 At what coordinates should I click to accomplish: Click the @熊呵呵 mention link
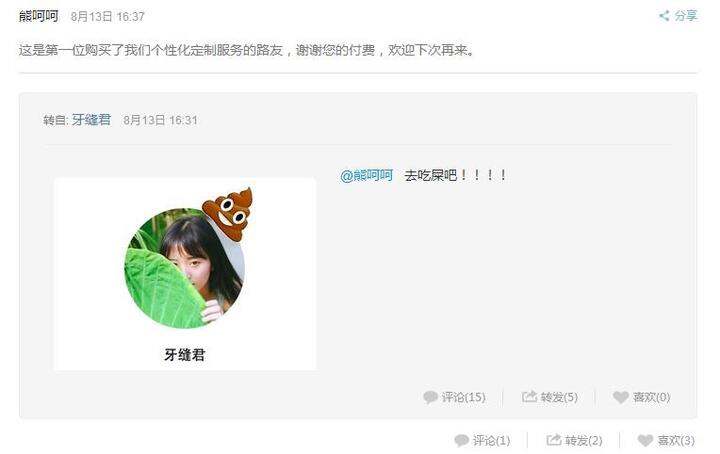366,175
